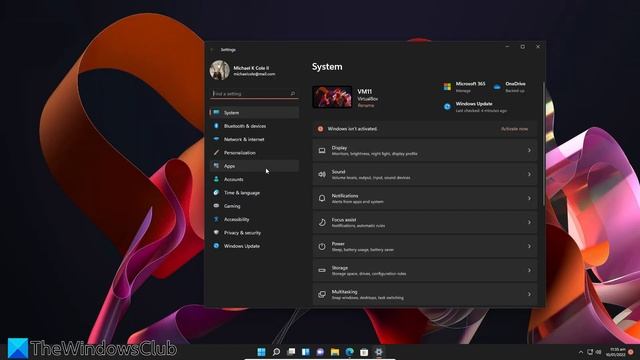Open the Apps settings category
This screenshot has height=360, width=640.
click(254, 166)
